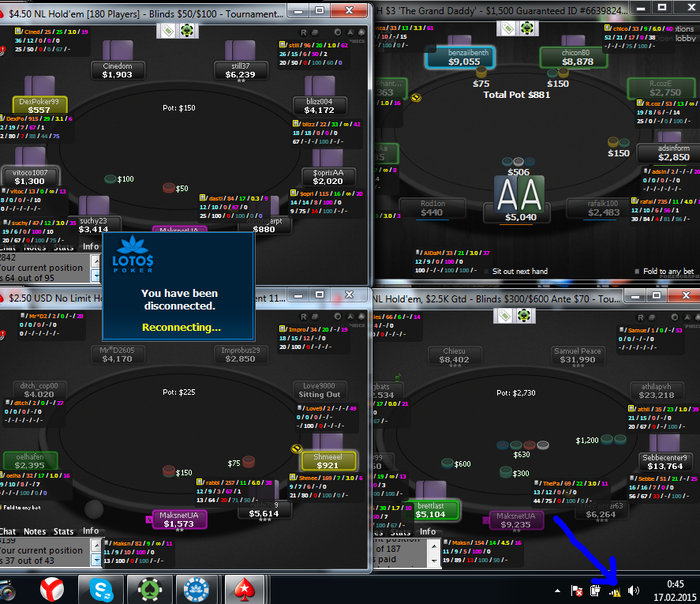Screen dimensions: 700x604
Task: Open the Lotos Poker blue chip taskbar icon
Action: [196, 590]
